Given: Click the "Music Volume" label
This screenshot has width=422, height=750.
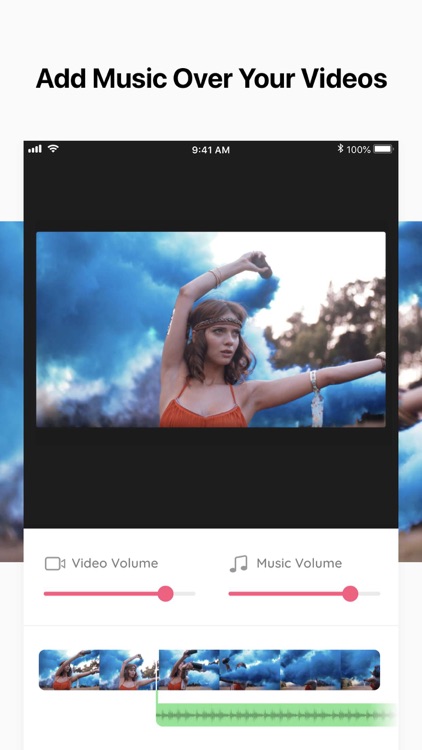Looking at the screenshot, I should pyautogui.click(x=299, y=563).
